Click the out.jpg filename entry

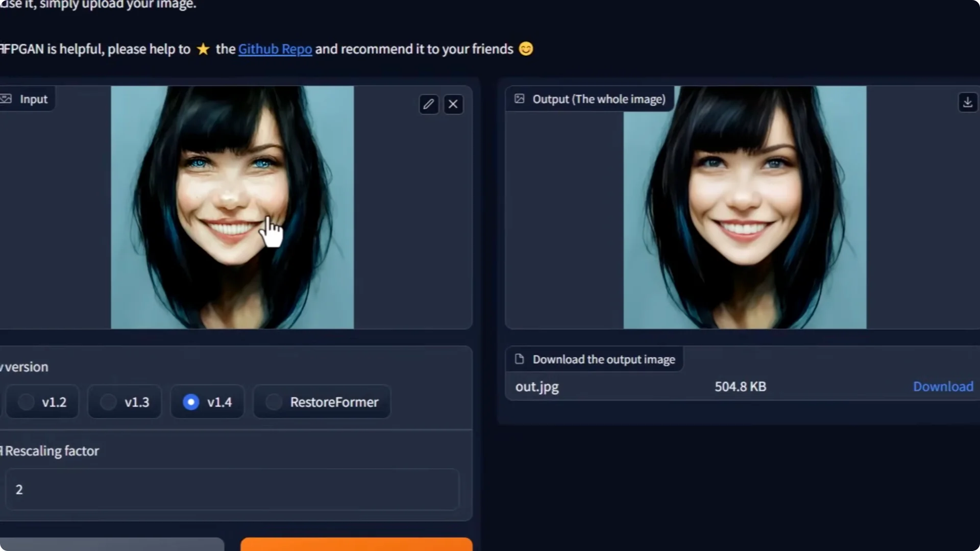pos(536,387)
